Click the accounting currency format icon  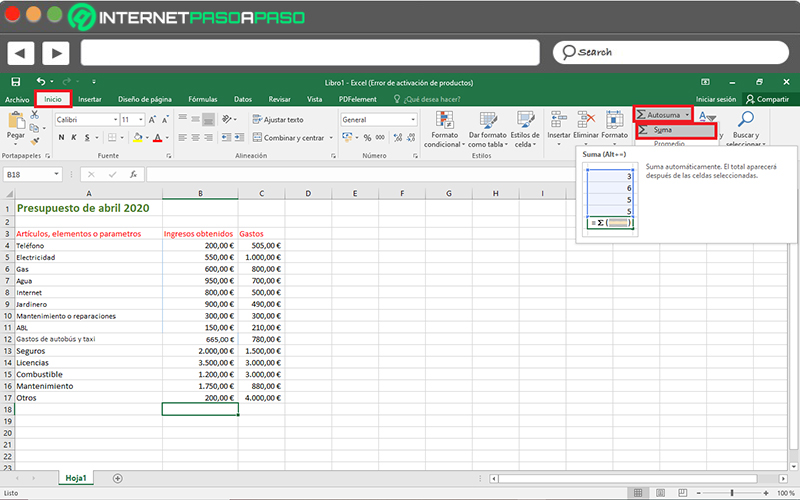347,137
